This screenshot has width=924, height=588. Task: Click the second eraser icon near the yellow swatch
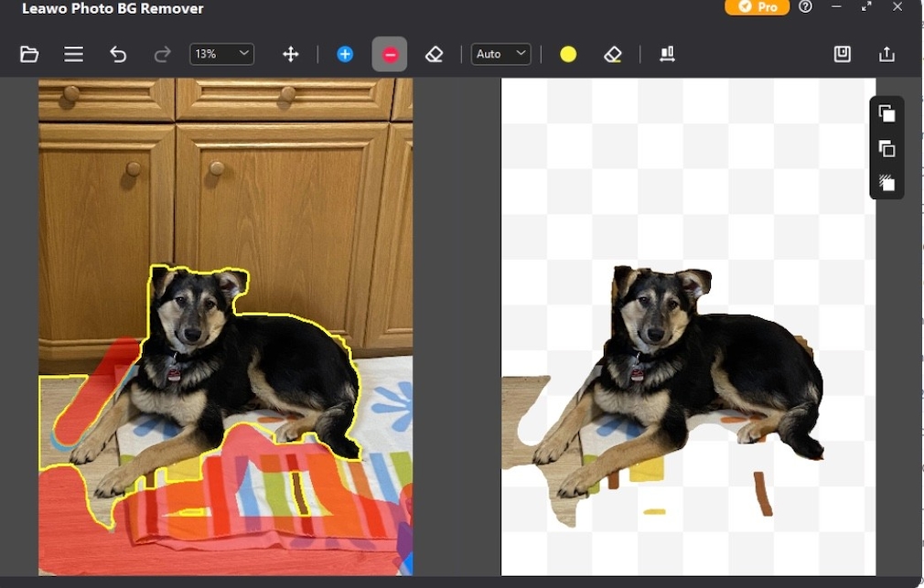pyautogui.click(x=613, y=54)
